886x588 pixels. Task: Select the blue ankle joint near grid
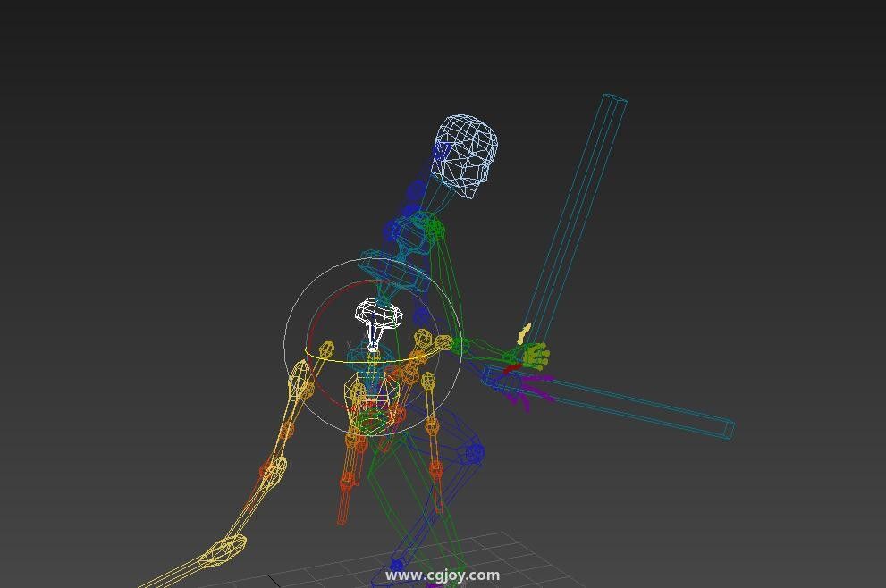tap(397, 566)
